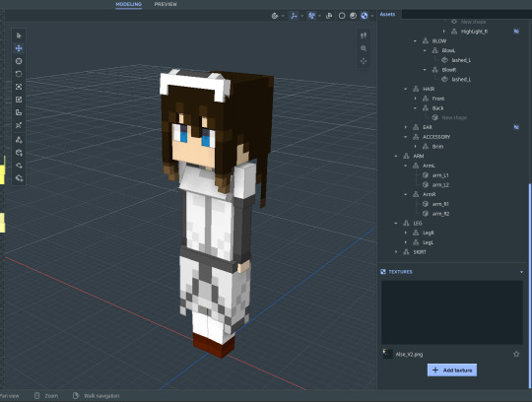The height and width of the screenshot is (402, 532).
Task: Click the copy layers icon in top toolbar
Action: (x=329, y=16)
